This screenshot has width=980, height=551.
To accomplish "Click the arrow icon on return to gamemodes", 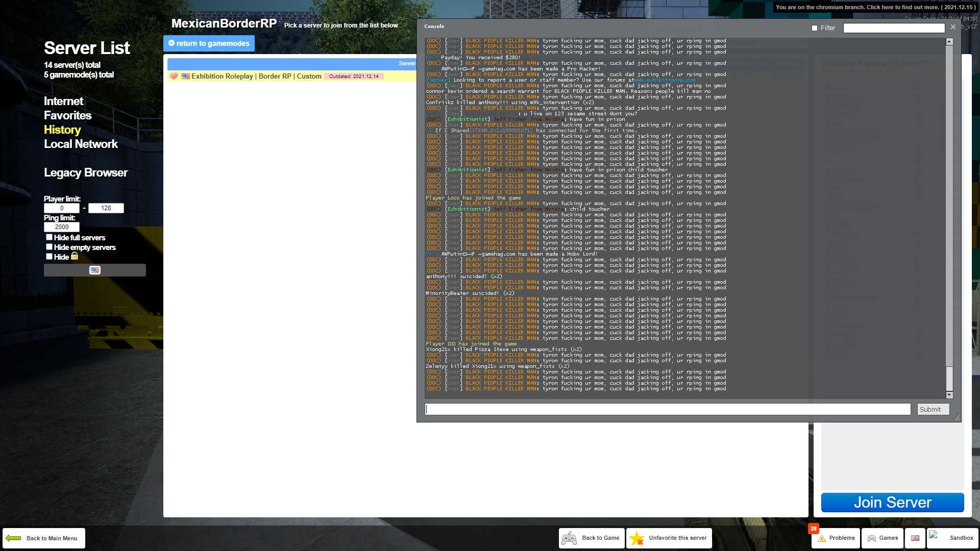I will click(171, 43).
